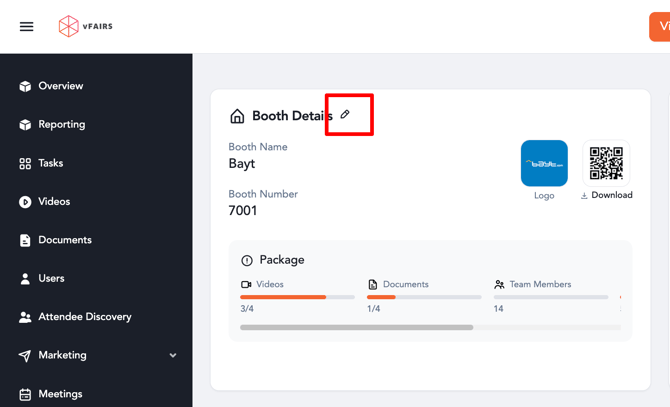
Task: Click the Documents file icon in sidebar
Action: [x=25, y=241]
